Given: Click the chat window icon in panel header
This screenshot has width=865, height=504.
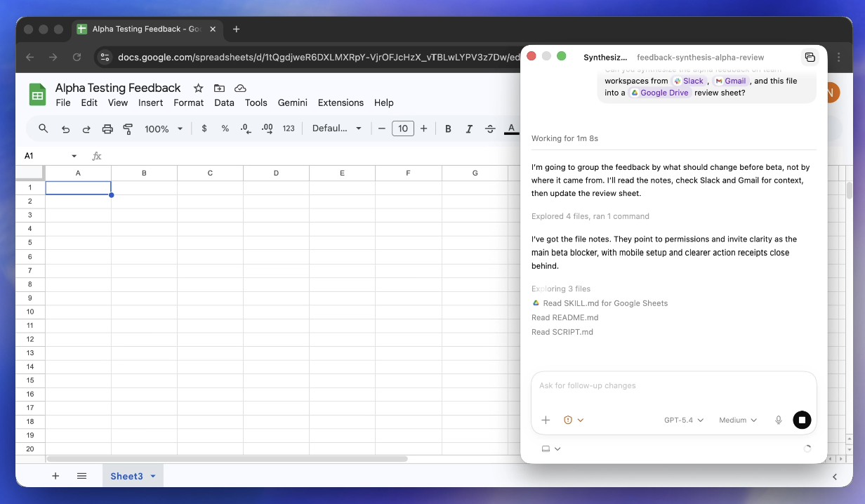Looking at the screenshot, I should click(810, 57).
